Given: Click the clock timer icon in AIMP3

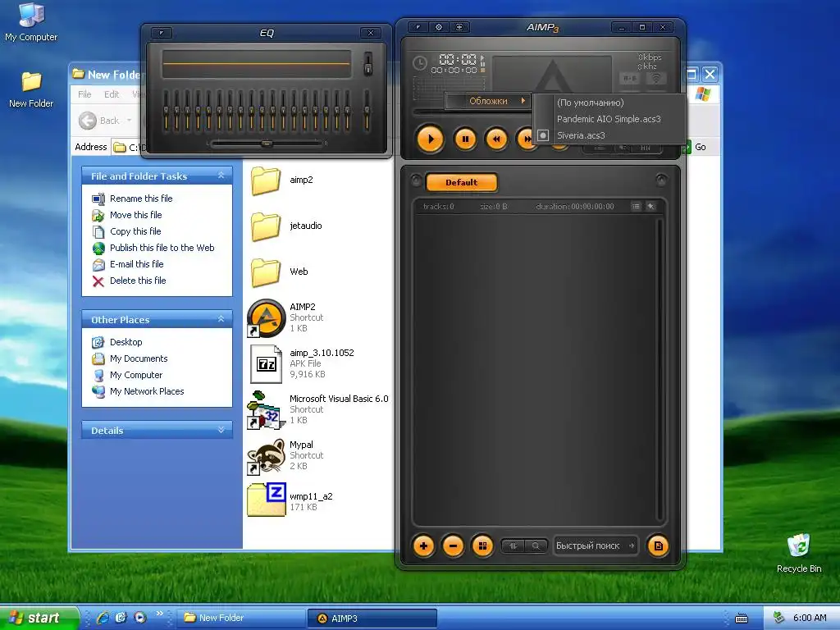Looking at the screenshot, I should (x=419, y=62).
